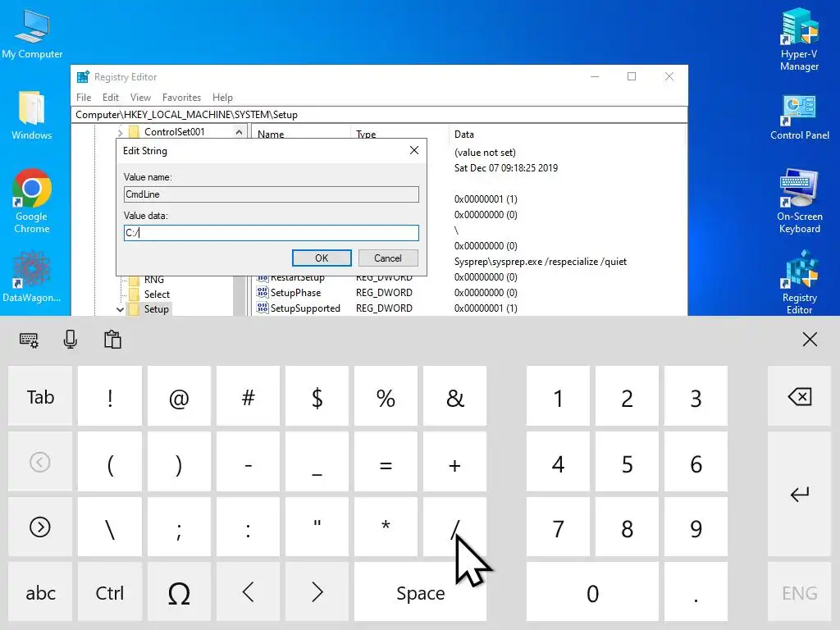
Task: Click the registry address bar path
Action: point(379,115)
